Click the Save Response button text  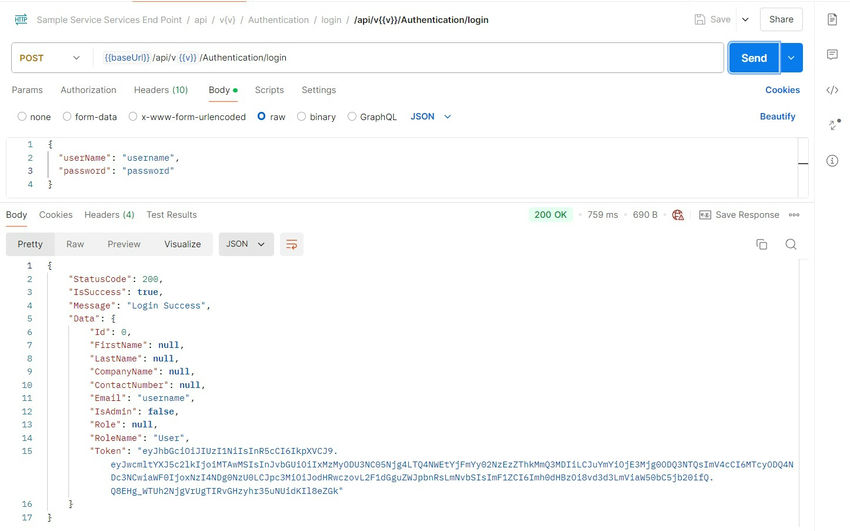tap(747, 215)
